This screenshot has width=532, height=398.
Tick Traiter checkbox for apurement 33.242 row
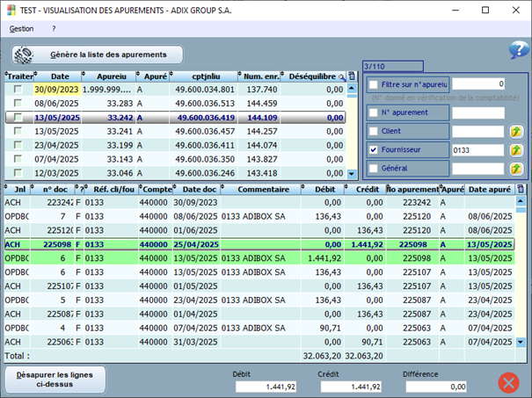tap(18, 118)
